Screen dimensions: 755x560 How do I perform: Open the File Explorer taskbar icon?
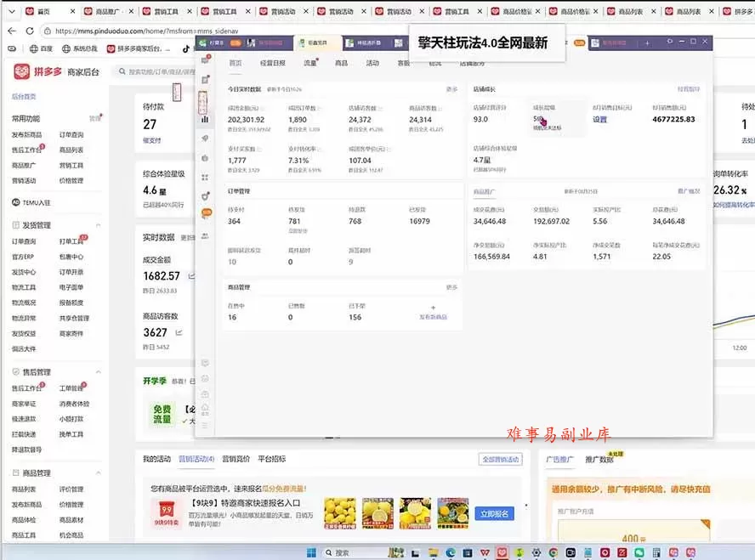click(434, 553)
